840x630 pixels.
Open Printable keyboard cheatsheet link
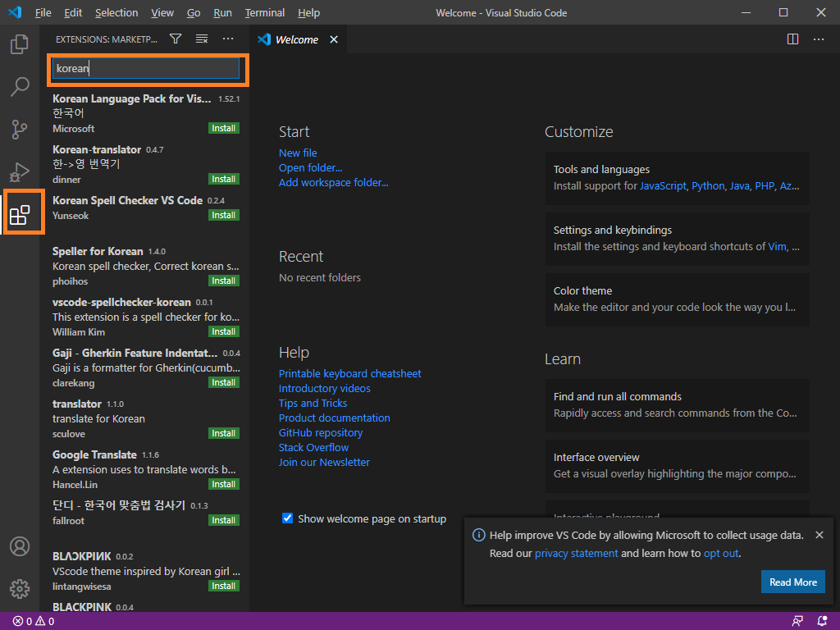349,373
